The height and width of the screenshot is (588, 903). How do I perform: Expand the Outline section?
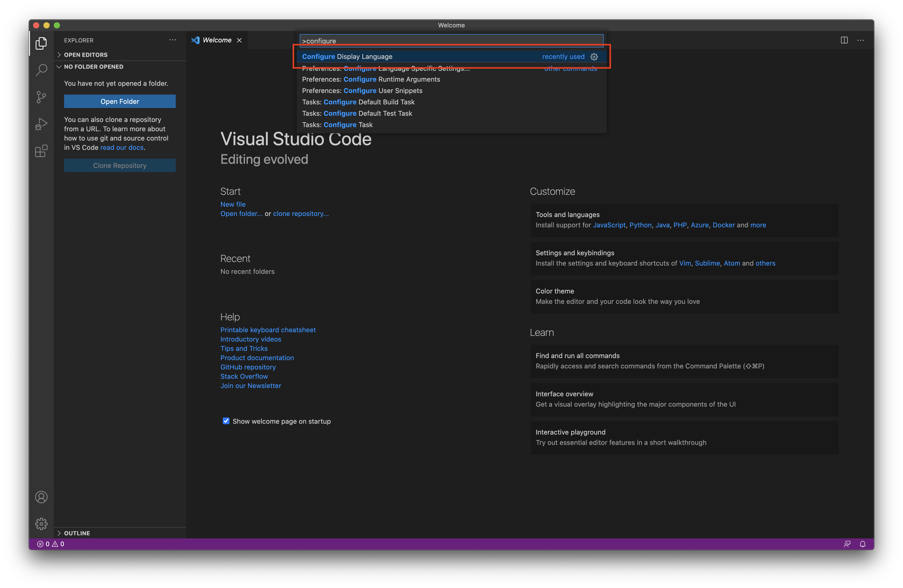tap(120, 533)
